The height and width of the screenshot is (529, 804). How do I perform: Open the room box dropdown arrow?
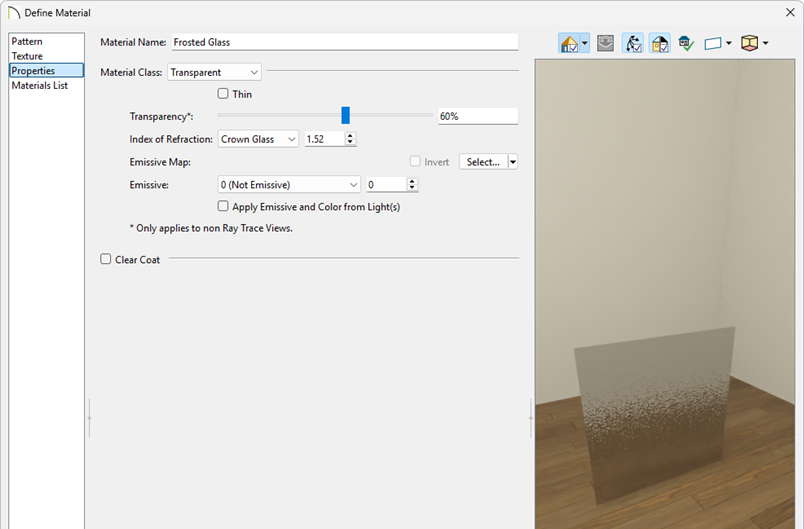tap(766, 44)
